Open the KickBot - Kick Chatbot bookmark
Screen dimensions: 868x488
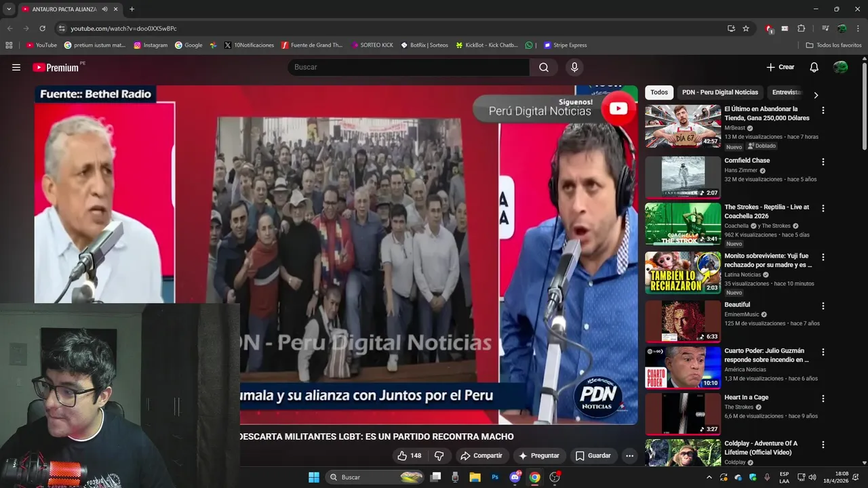pos(487,45)
